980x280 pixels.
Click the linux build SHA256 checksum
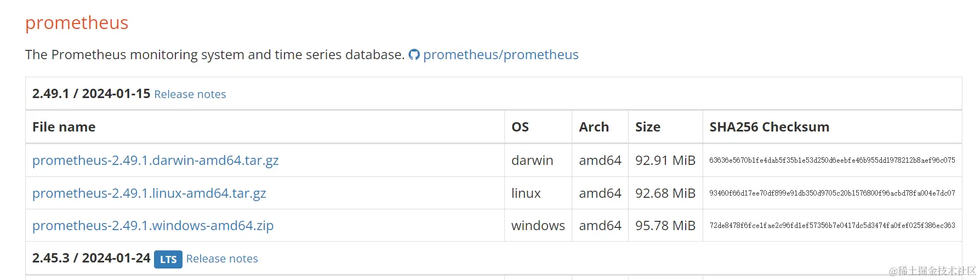tap(831, 193)
